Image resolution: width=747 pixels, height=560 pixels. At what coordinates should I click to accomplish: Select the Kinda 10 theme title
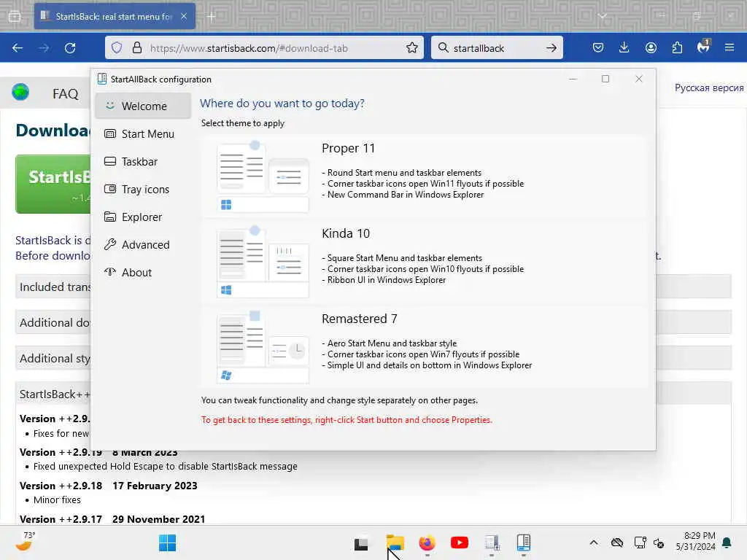(345, 233)
